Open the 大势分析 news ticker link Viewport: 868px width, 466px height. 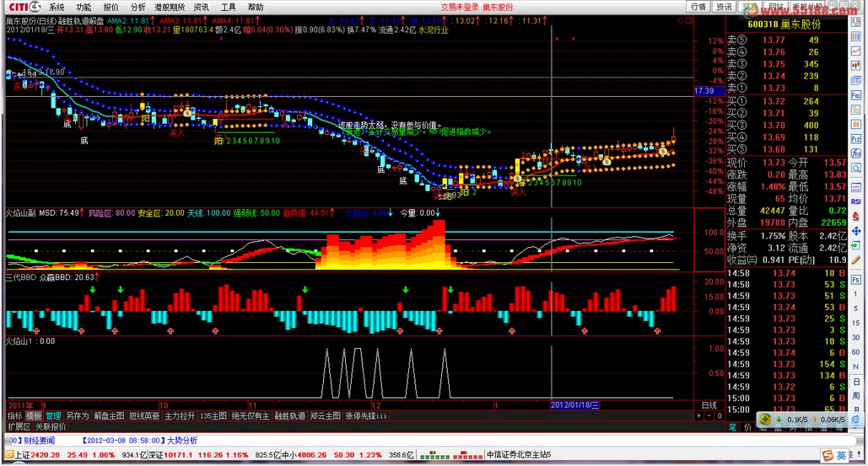point(181,440)
